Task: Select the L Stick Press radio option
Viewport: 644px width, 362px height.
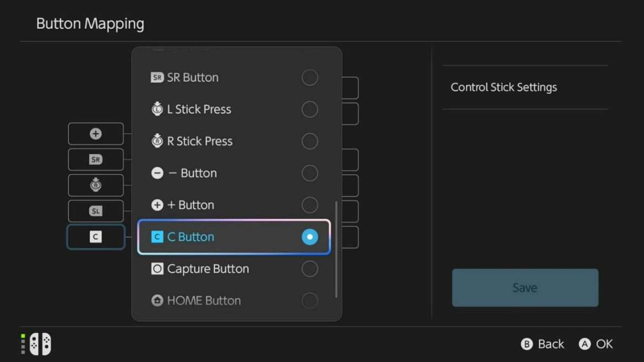Action: pyautogui.click(x=309, y=110)
